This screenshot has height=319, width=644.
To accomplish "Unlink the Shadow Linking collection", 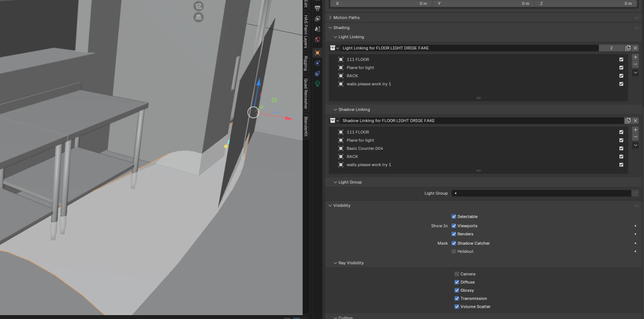I will pyautogui.click(x=635, y=120).
